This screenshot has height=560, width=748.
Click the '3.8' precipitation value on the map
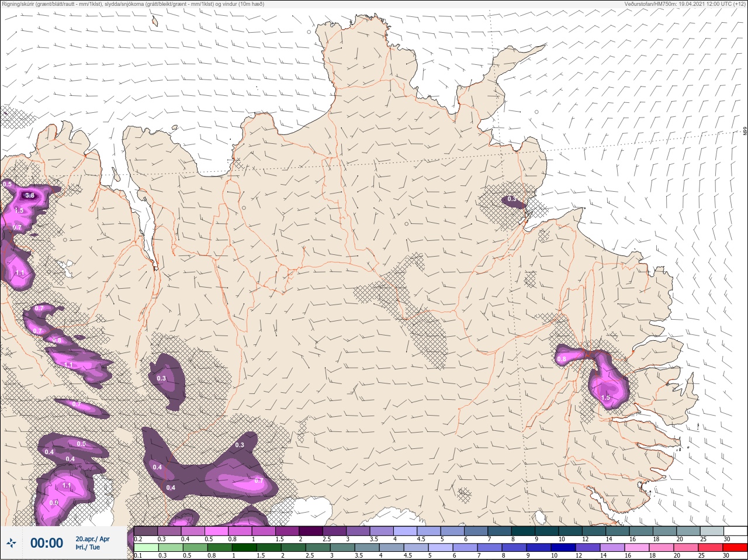(30, 196)
